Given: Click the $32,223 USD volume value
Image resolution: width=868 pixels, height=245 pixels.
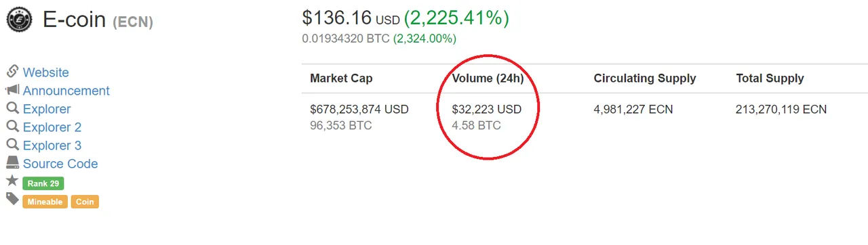Looking at the screenshot, I should tap(486, 109).
